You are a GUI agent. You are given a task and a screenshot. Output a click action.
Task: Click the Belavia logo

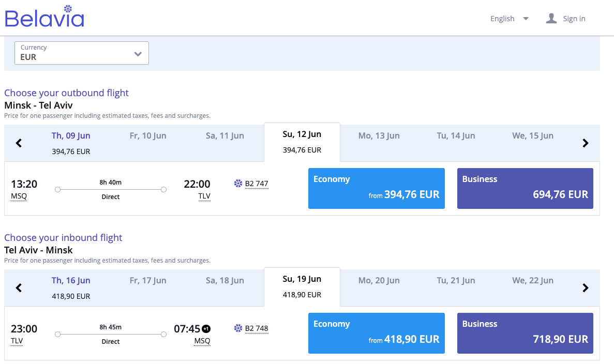point(44,17)
